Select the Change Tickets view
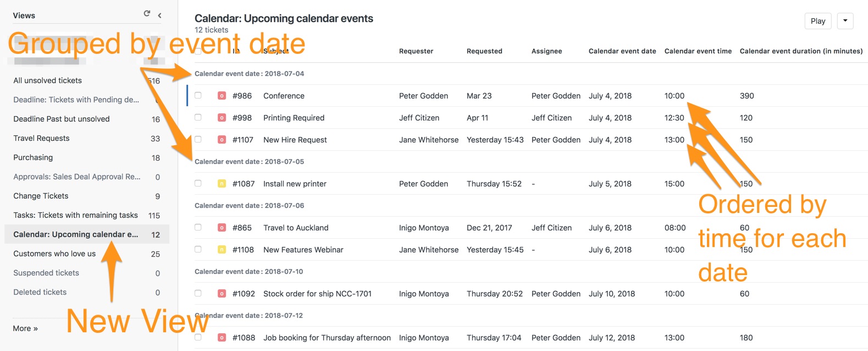This screenshot has width=868, height=351. (41, 196)
